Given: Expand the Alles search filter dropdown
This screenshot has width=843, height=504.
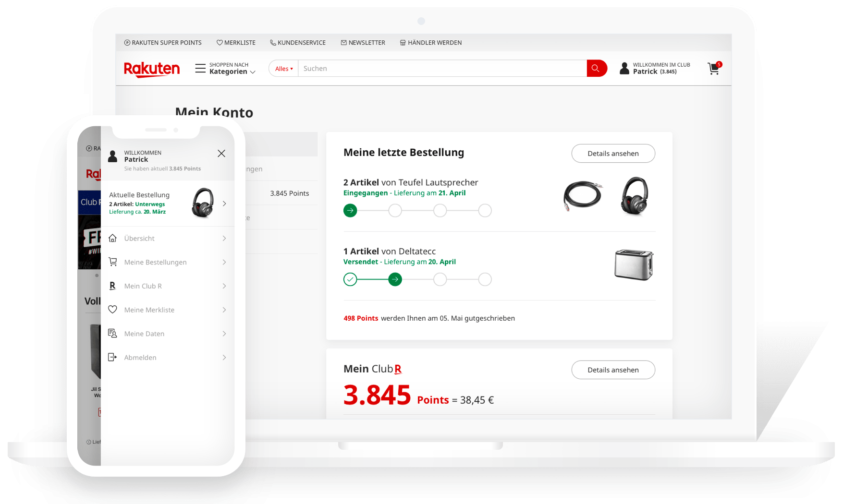Looking at the screenshot, I should [x=284, y=69].
